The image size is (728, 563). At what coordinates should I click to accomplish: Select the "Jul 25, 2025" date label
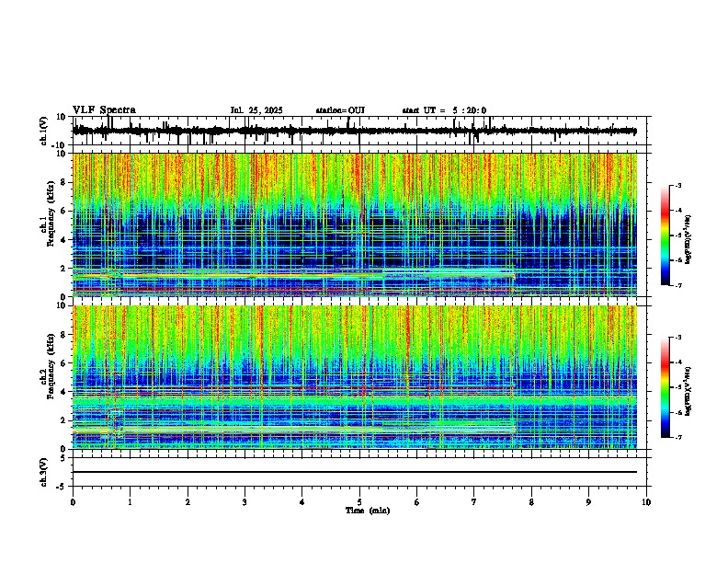[x=256, y=110]
